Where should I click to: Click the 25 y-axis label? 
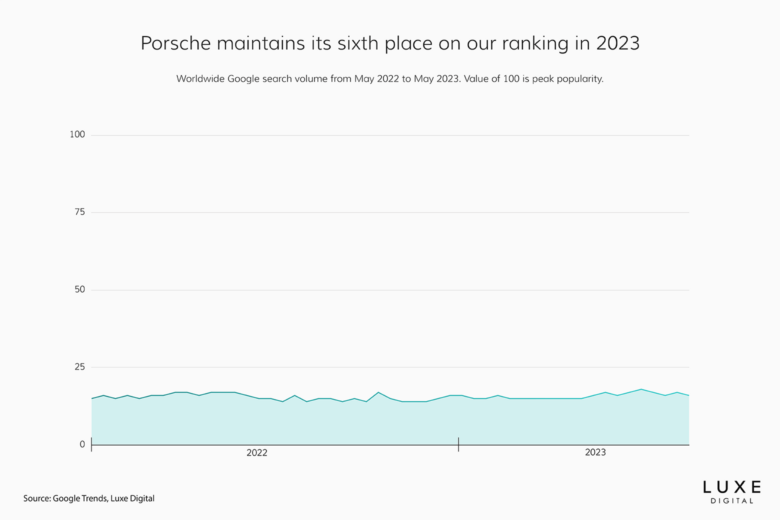tap(80, 367)
